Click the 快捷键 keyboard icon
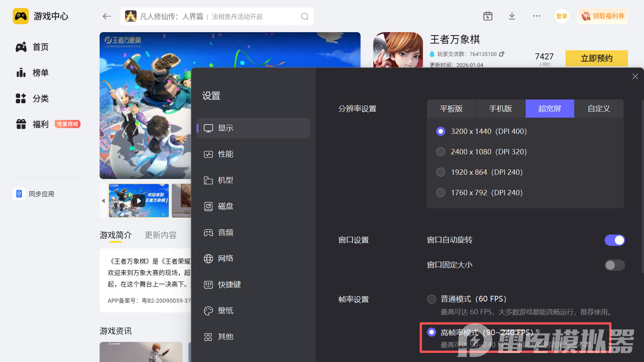The height and width of the screenshot is (362, 644). [208, 285]
